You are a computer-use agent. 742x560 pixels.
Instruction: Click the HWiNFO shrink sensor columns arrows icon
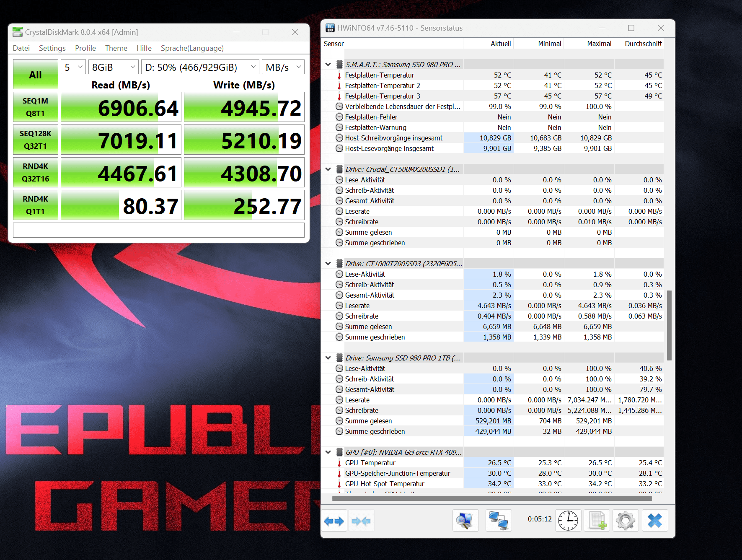point(361,521)
